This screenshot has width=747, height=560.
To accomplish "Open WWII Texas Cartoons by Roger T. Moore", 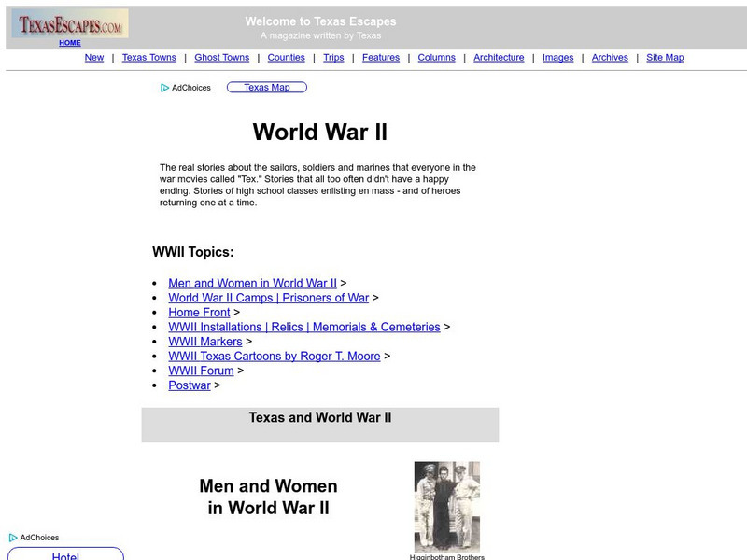I will 273,356.
